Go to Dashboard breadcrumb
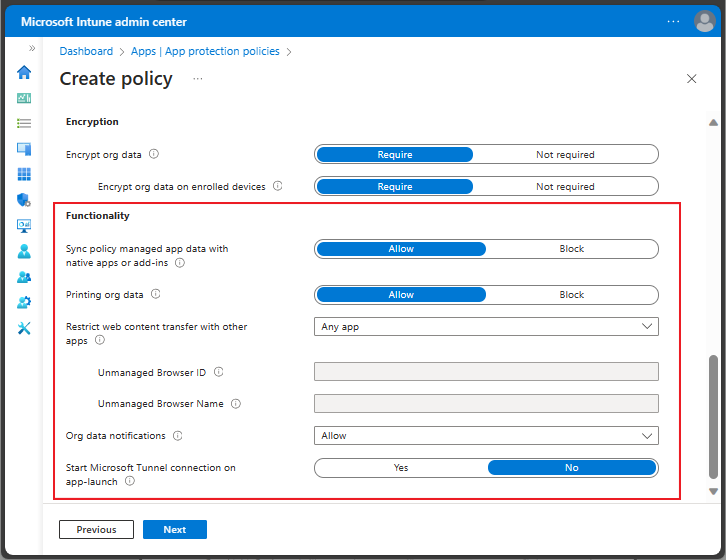Screen dimensions: 726x560 (86, 51)
